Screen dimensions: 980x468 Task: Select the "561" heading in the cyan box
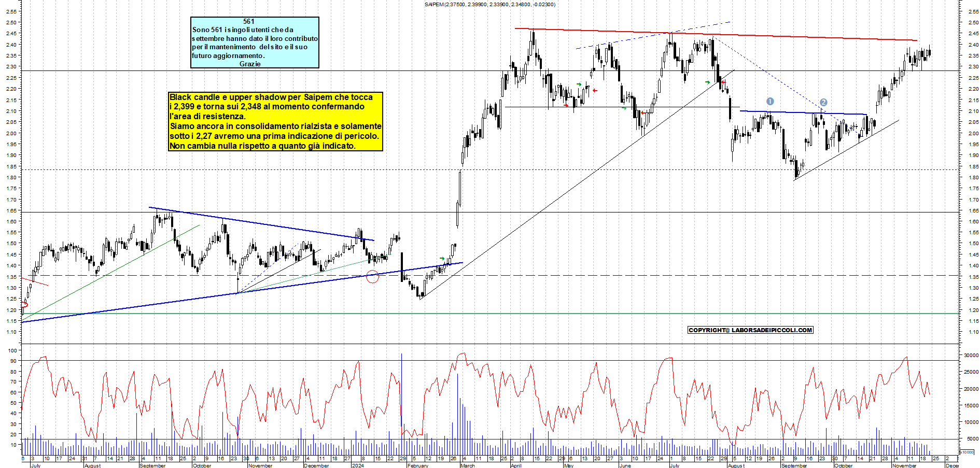click(249, 21)
